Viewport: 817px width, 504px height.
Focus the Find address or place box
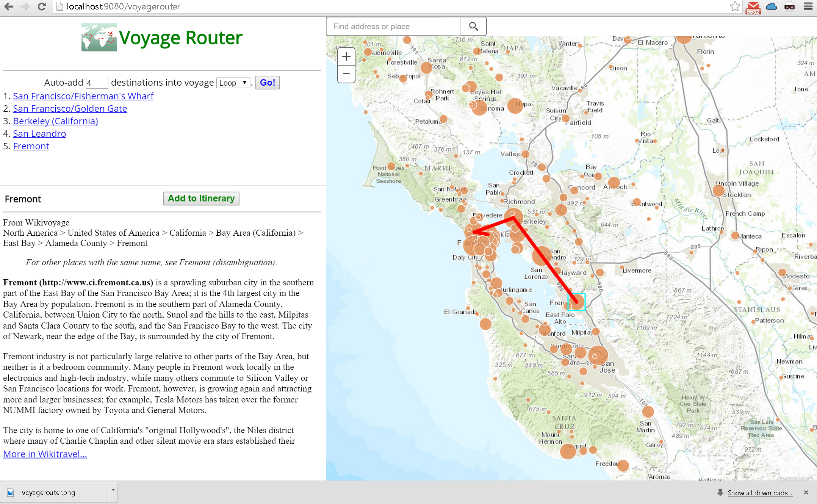click(393, 27)
